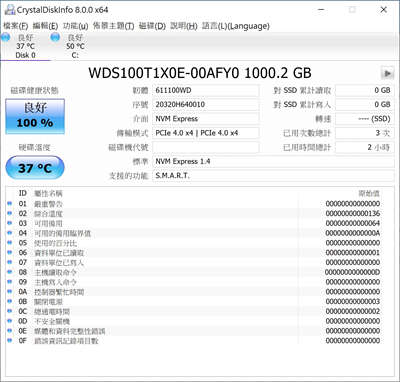Open the 編輯(E) menu
The image size is (400, 382).
(45, 26)
